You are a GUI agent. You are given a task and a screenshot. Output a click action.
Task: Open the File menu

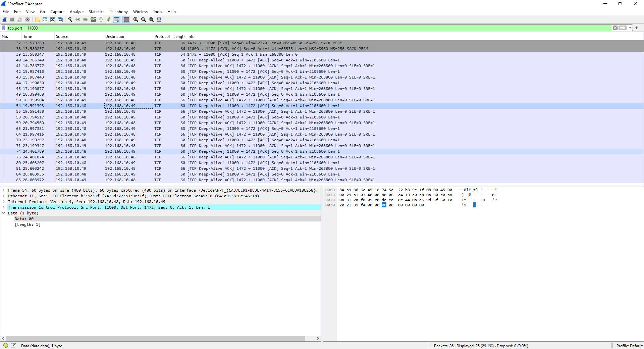pyautogui.click(x=6, y=12)
